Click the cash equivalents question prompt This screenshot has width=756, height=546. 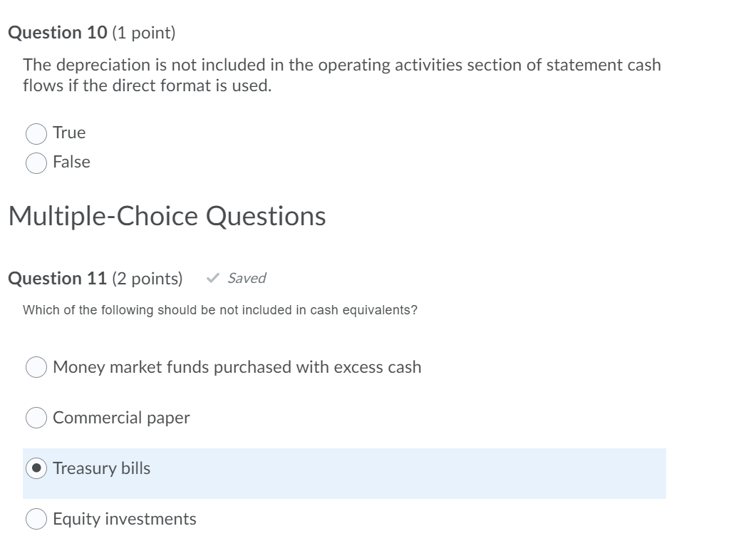point(220,309)
